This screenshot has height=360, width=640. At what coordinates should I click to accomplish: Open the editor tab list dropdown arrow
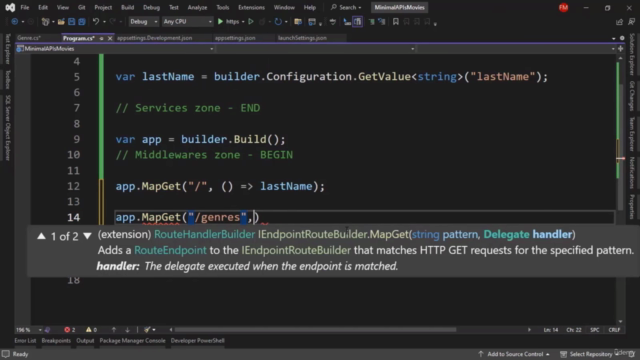click(x=613, y=38)
